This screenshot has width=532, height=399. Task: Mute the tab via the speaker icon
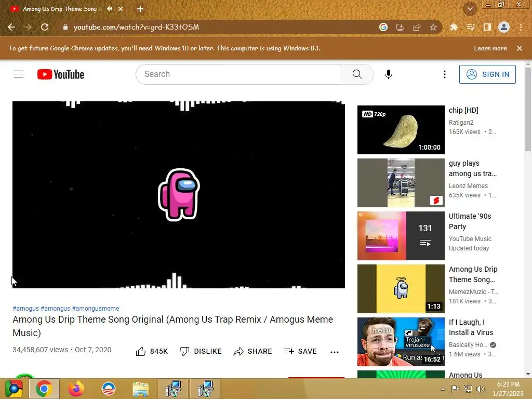(109, 9)
